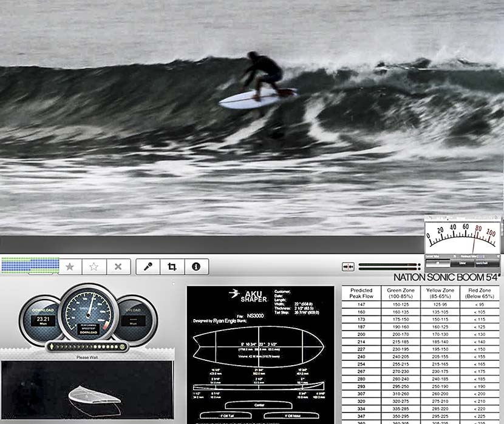This screenshot has width=504, height=424.
Task: Click the green zone cell 270-230
Action: click(x=401, y=371)
